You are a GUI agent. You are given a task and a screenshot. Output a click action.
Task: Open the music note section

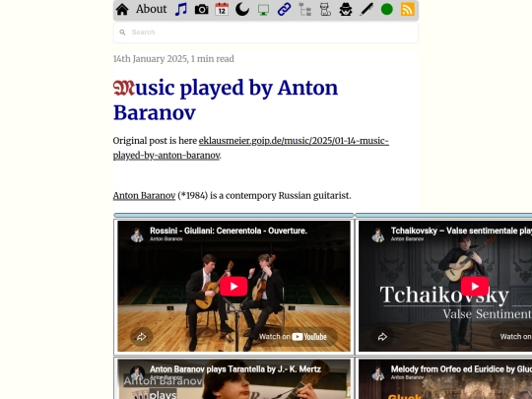click(x=181, y=9)
